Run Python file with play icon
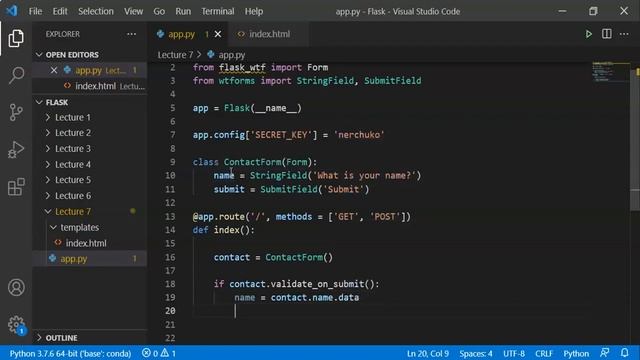This screenshot has height=360, width=640. click(x=588, y=34)
